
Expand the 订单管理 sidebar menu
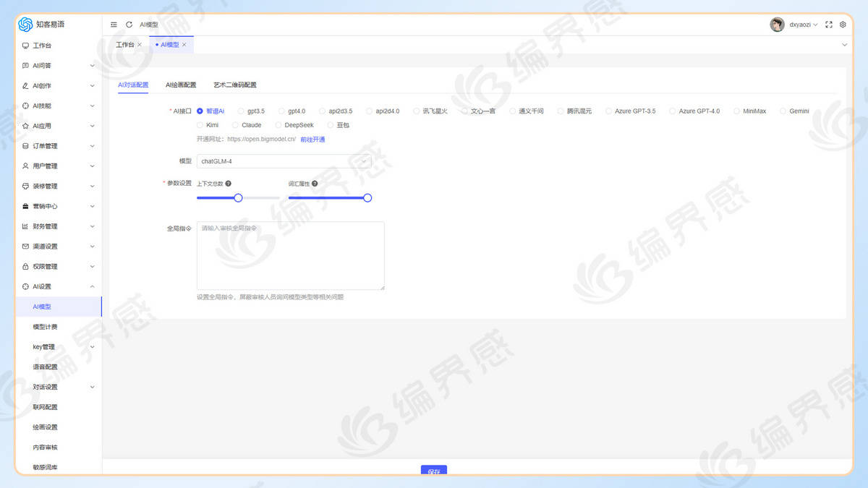pyautogui.click(x=92, y=146)
